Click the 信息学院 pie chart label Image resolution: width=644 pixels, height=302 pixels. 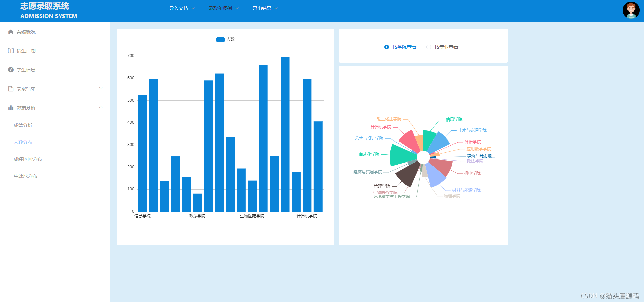coord(454,120)
